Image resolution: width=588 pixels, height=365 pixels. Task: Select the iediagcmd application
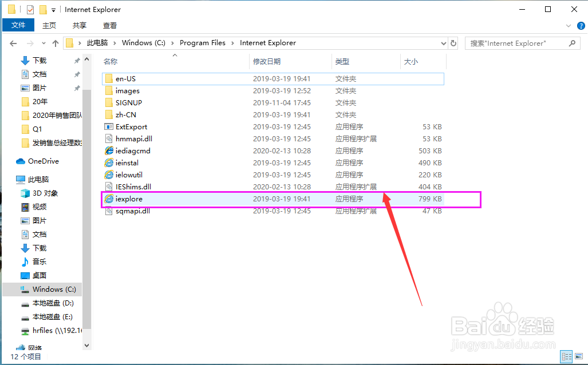coord(273,150)
